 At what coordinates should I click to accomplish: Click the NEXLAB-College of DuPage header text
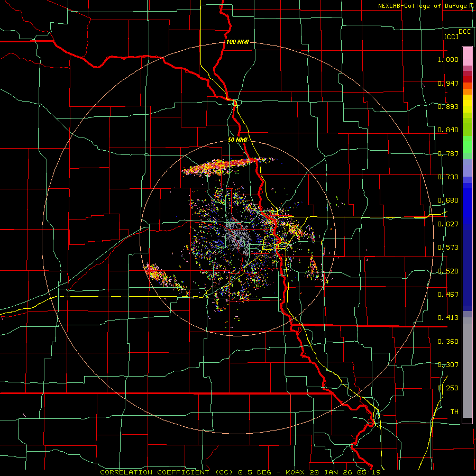[x=422, y=6]
